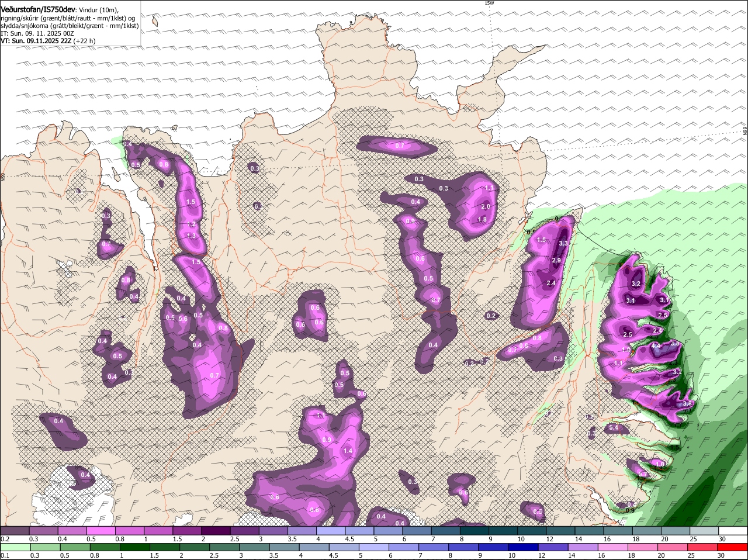Click the Veðurstofan/IS750dev title text
748x560 pixels.
(38, 9)
